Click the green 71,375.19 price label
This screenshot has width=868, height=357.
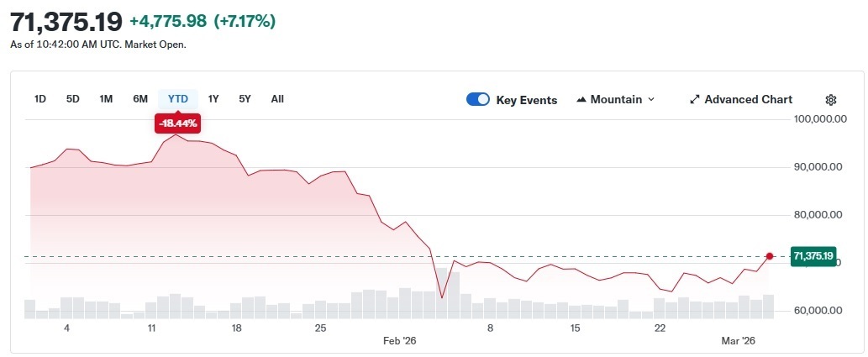813,256
